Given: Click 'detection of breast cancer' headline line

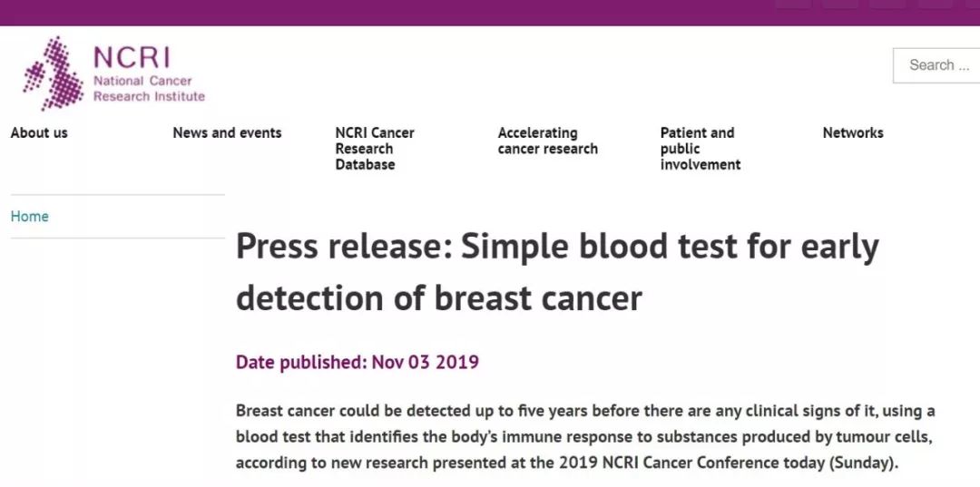Looking at the screenshot, I should click(438, 298).
